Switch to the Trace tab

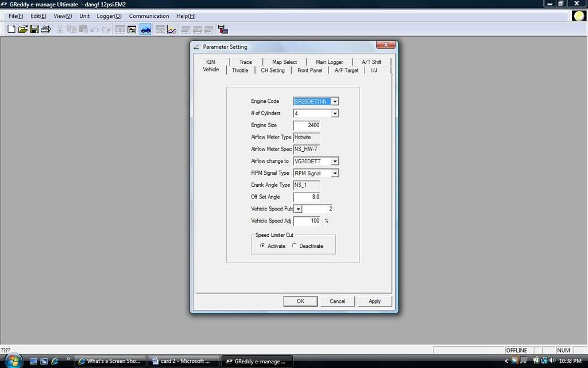(246, 62)
